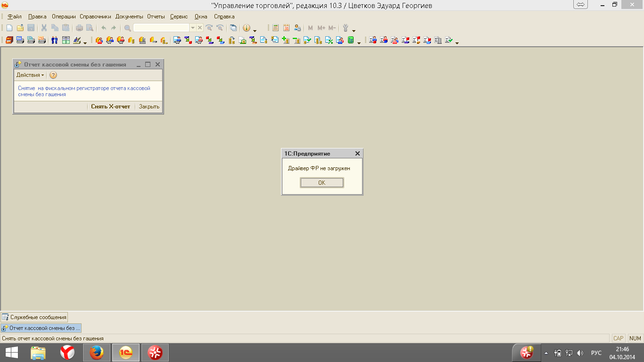The image size is (644, 362).
Task: Click the user with padlock icon
Action: coord(297,28)
